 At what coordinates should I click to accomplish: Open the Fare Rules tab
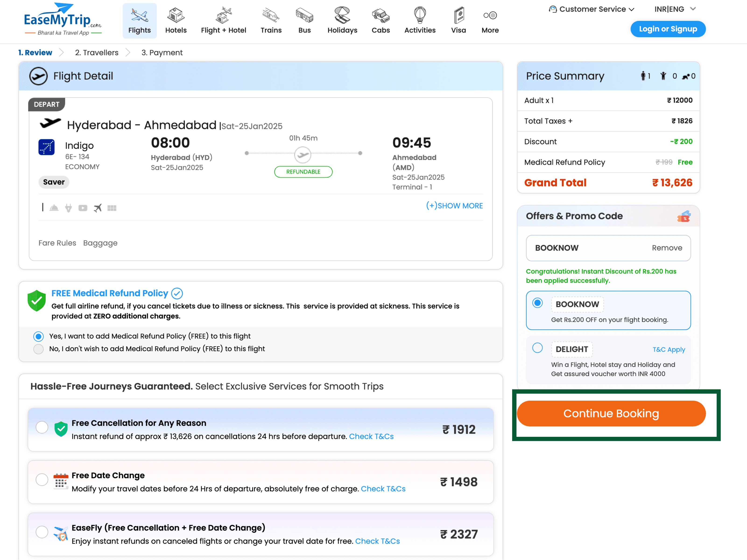click(57, 243)
